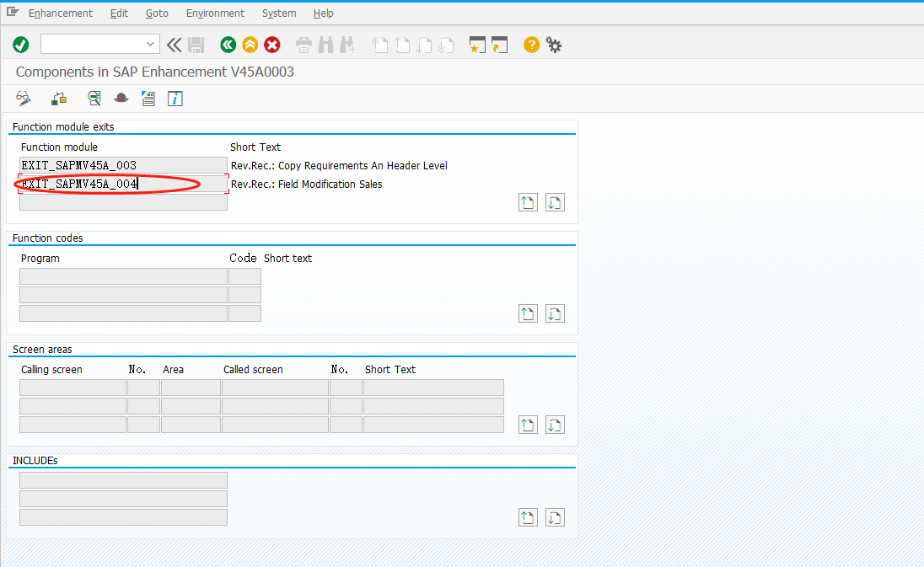This screenshot has height=567, width=924.
Task: Page down in Screen areas section
Action: tap(555, 425)
